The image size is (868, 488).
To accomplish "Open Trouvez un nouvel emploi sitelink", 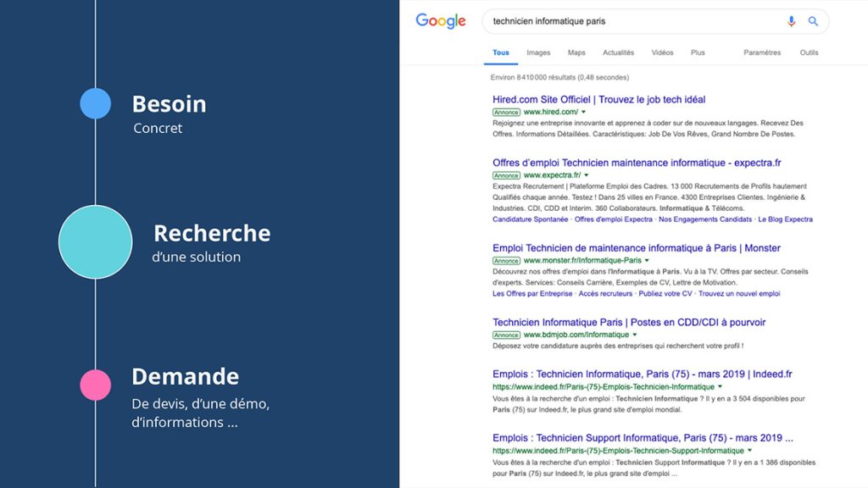I will coord(739,294).
